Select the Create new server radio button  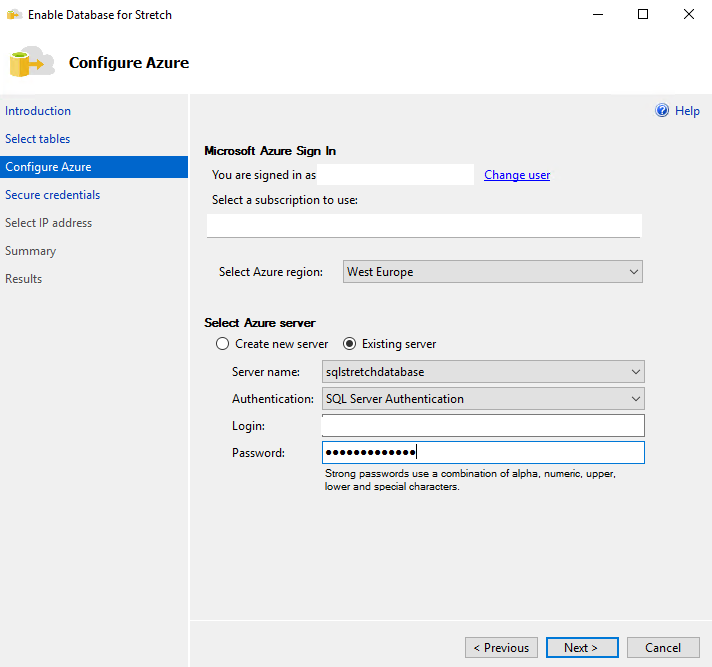tap(223, 344)
